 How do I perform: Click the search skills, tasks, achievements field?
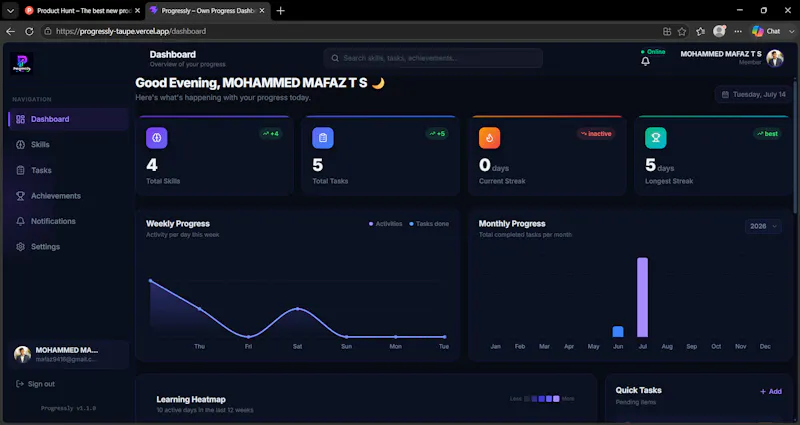pos(433,58)
